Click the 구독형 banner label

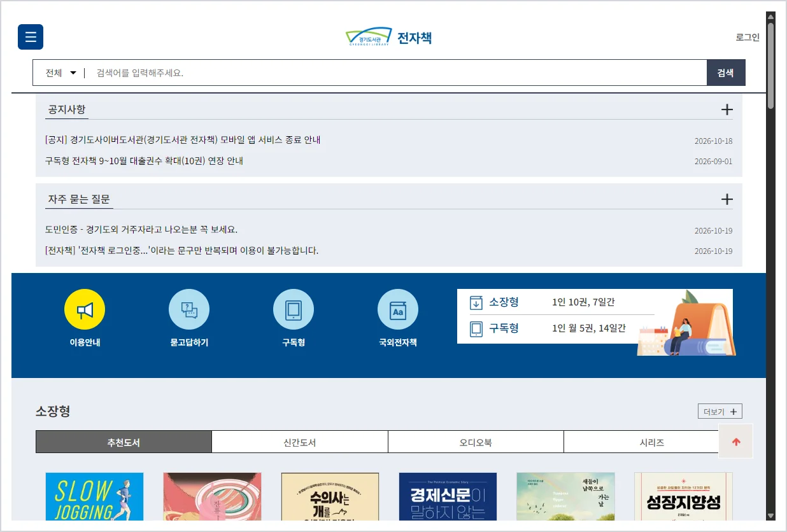pyautogui.click(x=504, y=328)
